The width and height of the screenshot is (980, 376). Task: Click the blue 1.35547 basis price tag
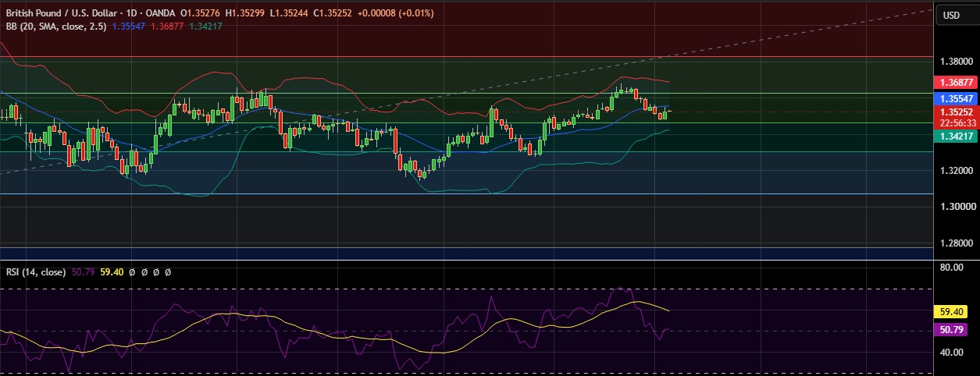[956, 99]
